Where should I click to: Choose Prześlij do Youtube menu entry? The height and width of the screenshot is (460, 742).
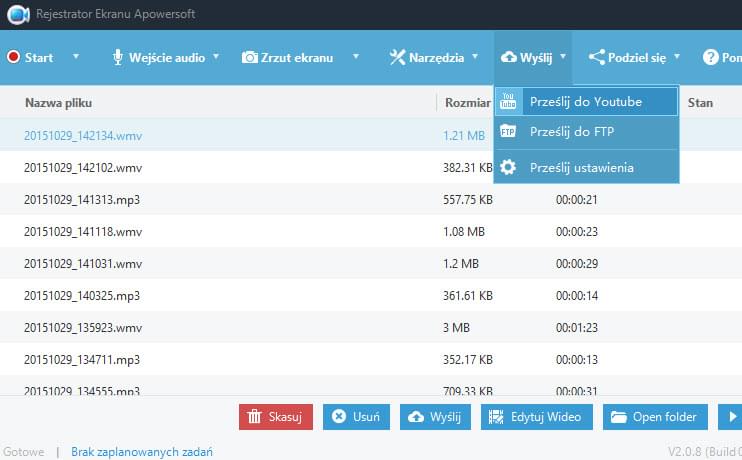pos(585,101)
